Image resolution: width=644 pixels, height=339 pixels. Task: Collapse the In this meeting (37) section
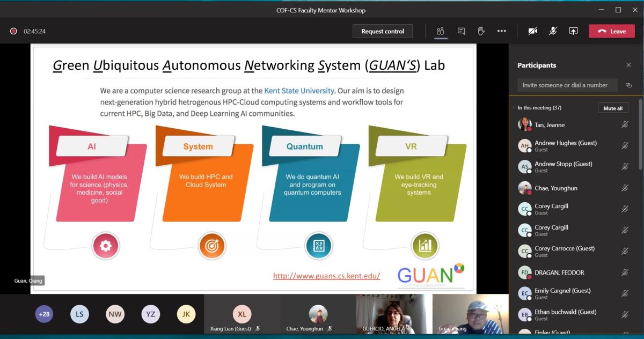(x=514, y=108)
